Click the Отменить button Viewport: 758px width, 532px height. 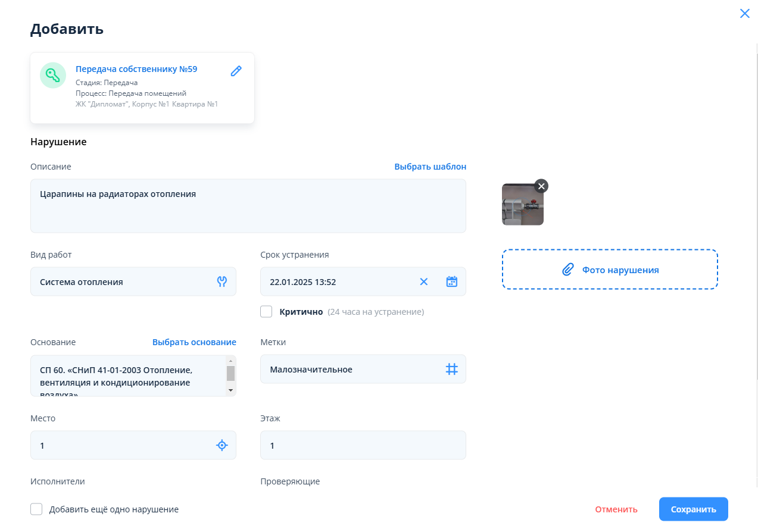tap(616, 509)
